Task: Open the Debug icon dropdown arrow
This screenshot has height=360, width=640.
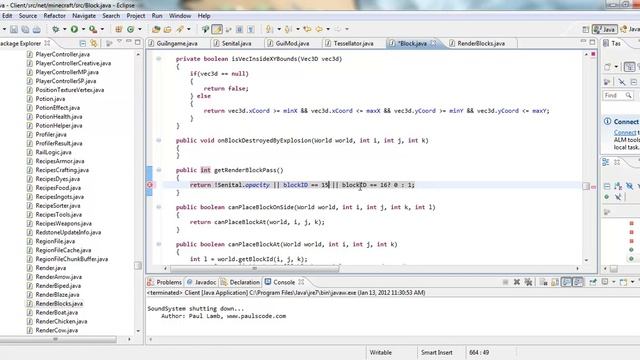Action: pos(64,29)
